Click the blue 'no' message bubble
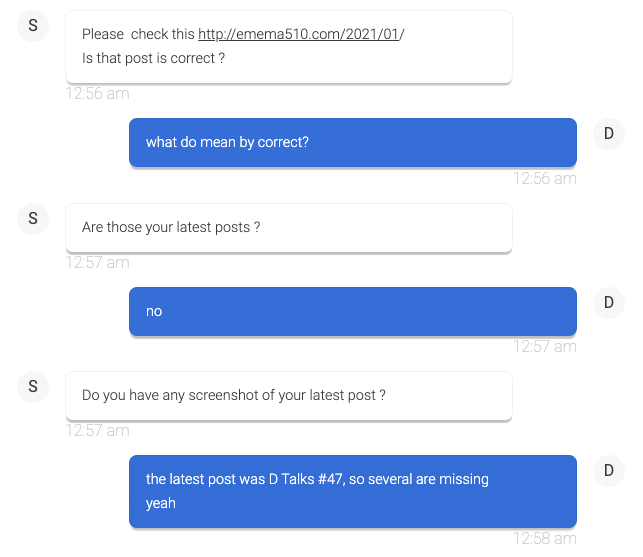Image resolution: width=643 pixels, height=557 pixels. pyautogui.click(x=352, y=311)
